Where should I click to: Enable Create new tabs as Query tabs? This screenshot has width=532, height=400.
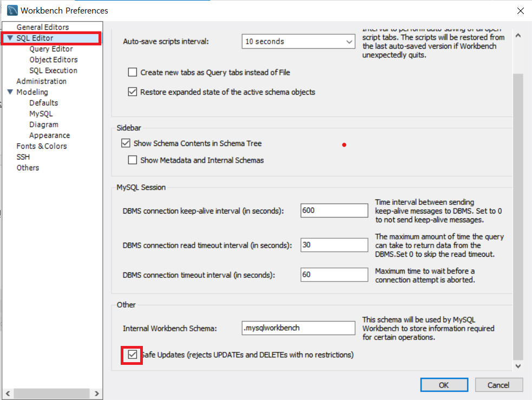tap(132, 72)
